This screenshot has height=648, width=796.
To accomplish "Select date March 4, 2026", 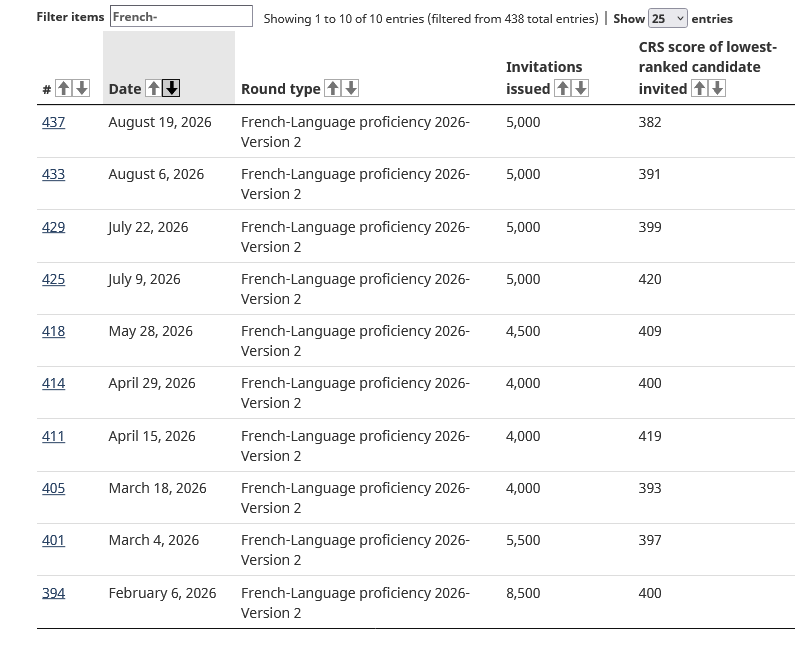I will 154,540.
